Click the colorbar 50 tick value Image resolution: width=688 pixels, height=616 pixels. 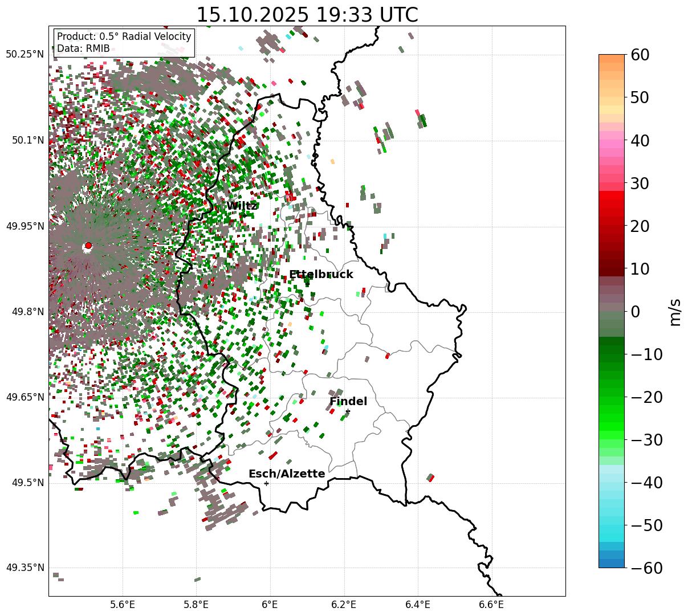coord(639,97)
